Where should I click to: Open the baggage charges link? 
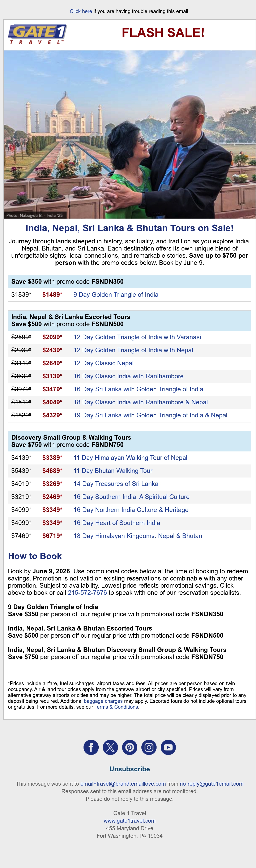(x=103, y=701)
